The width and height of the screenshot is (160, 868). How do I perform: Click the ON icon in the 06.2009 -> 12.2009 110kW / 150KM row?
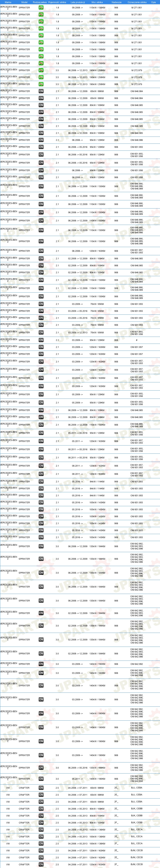[x=41, y=425]
